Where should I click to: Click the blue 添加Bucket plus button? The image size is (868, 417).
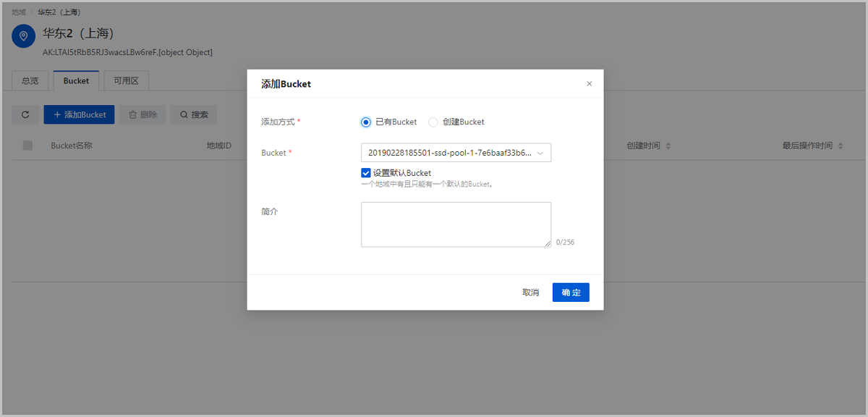point(79,114)
